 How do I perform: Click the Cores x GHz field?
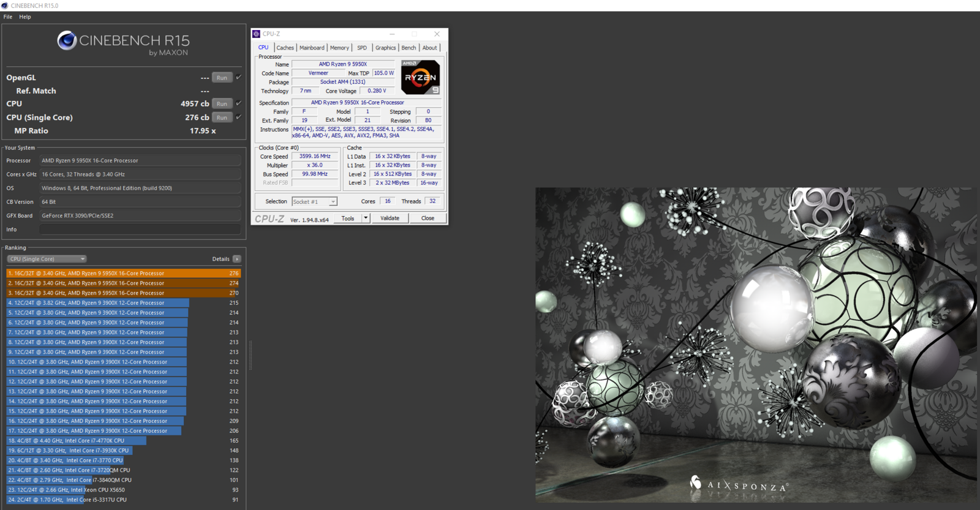(x=140, y=174)
